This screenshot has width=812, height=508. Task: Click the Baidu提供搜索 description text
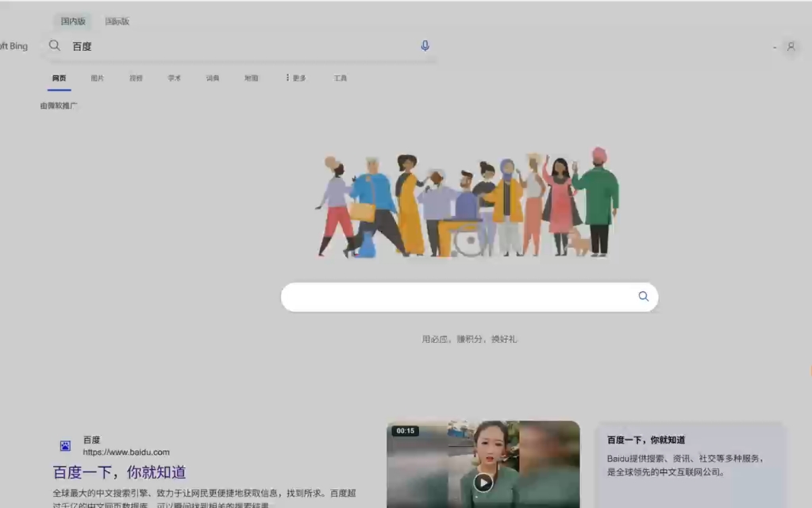point(685,465)
